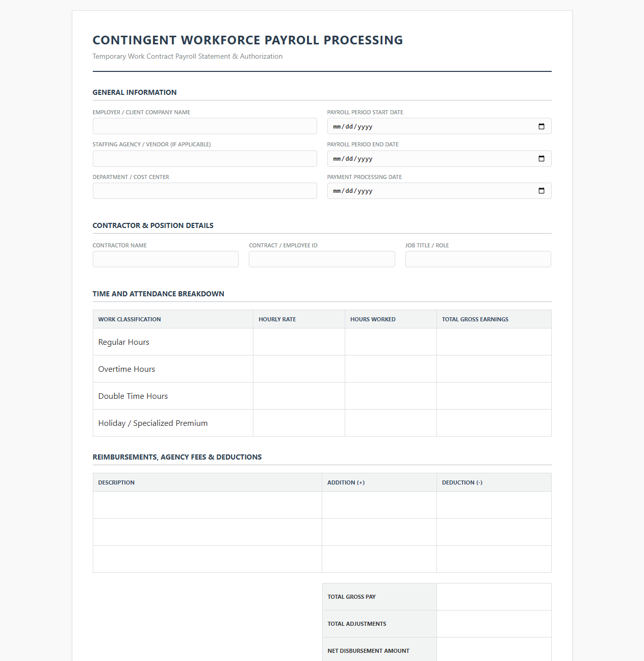Click the Net Disbursement Amount label
644x661 pixels.
pos(369,651)
